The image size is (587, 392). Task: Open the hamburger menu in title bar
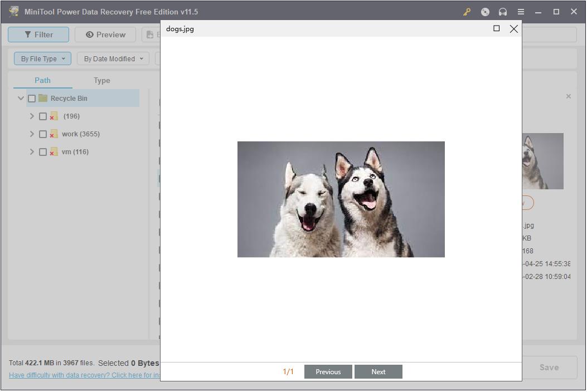pyautogui.click(x=521, y=12)
